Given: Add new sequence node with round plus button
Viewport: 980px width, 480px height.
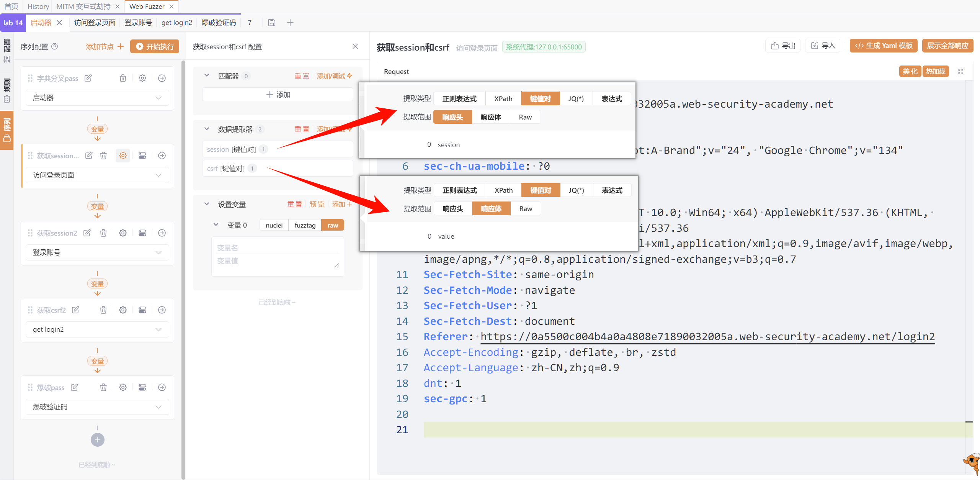Looking at the screenshot, I should point(97,440).
